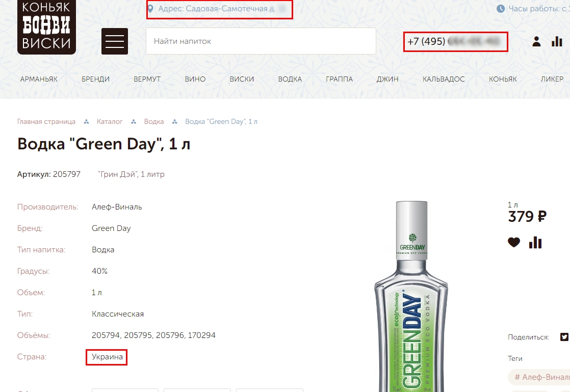Open the Кальвадос category

point(444,79)
